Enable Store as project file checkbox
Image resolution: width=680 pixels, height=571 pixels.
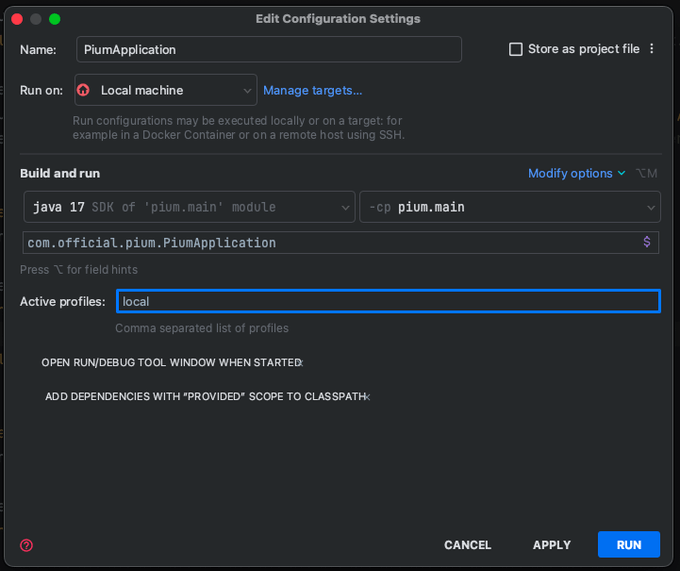[516, 49]
